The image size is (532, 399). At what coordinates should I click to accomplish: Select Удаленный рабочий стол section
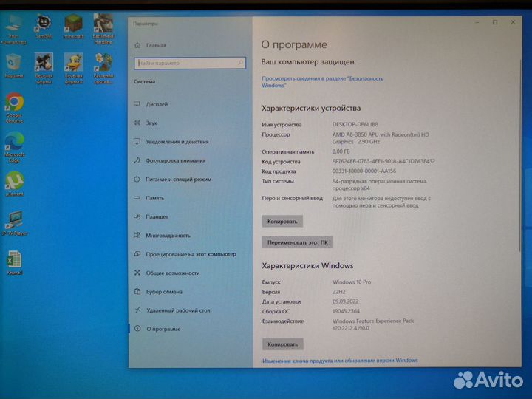[x=178, y=310]
